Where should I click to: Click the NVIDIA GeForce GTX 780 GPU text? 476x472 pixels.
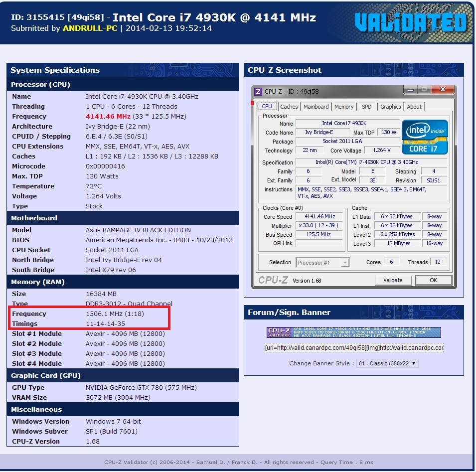click(x=141, y=388)
